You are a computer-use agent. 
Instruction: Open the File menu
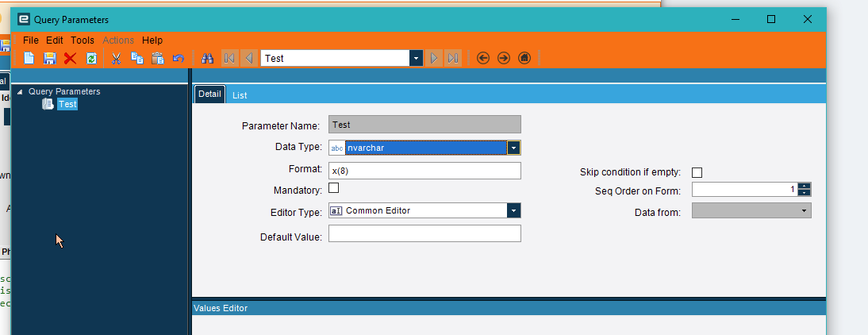[31, 40]
